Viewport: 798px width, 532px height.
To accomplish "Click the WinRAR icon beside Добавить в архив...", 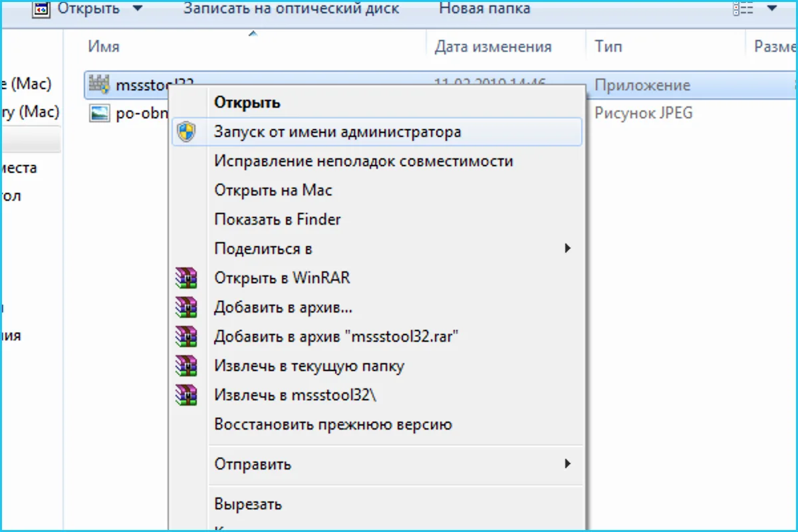I will pos(186,307).
